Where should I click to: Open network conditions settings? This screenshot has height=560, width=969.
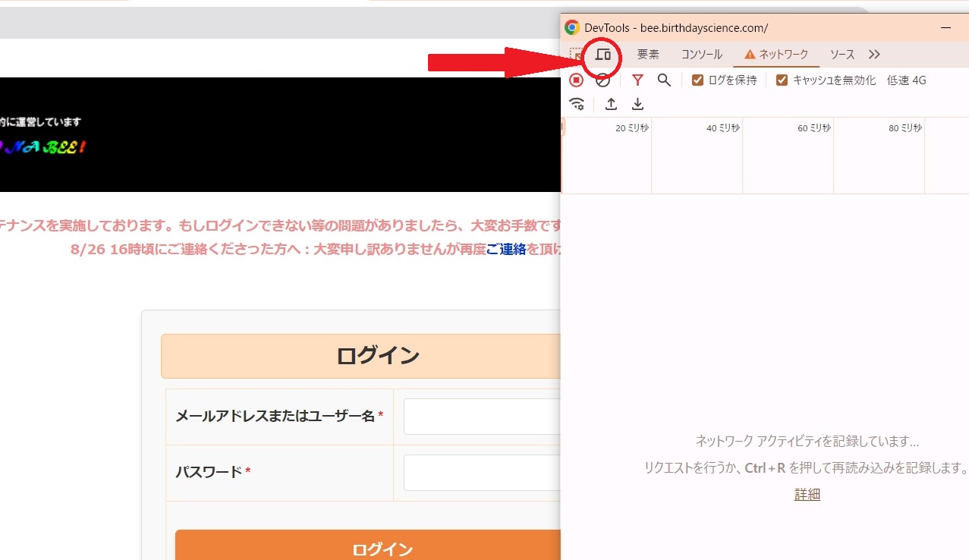pos(577,104)
